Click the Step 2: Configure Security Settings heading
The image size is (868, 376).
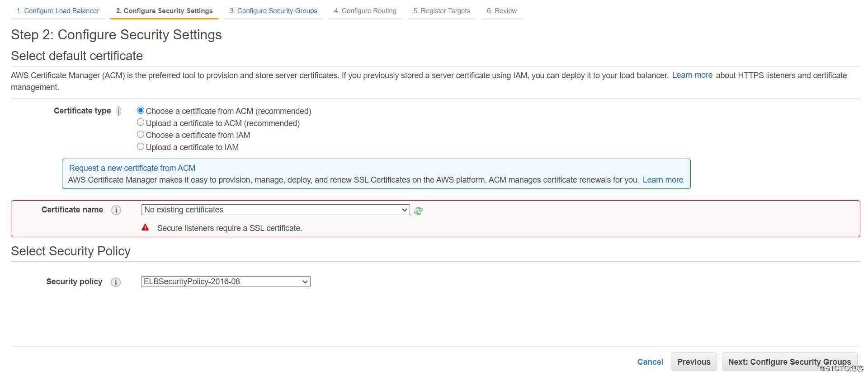click(x=116, y=35)
